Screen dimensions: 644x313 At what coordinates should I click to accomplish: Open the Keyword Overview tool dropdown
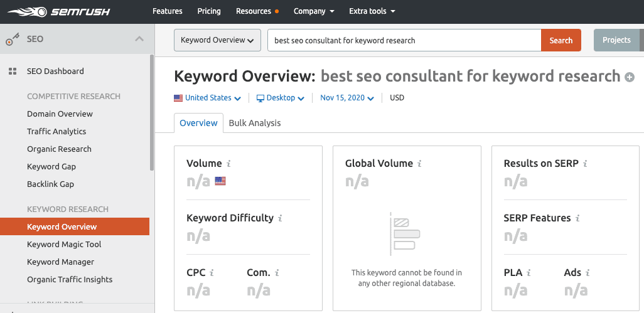tap(217, 40)
